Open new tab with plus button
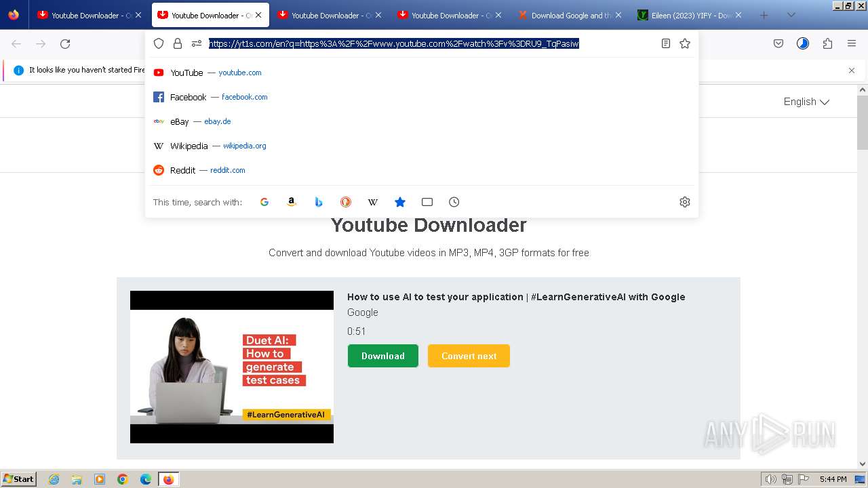Image resolution: width=868 pixels, height=488 pixels. point(764,15)
